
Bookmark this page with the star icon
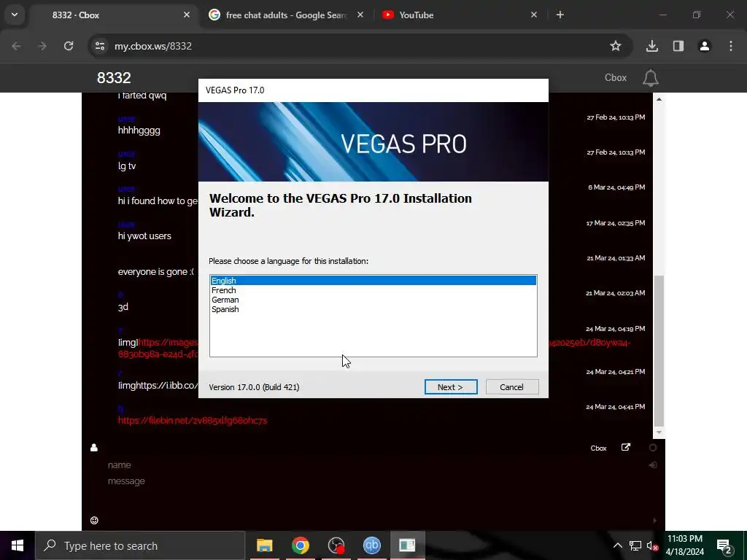(616, 46)
